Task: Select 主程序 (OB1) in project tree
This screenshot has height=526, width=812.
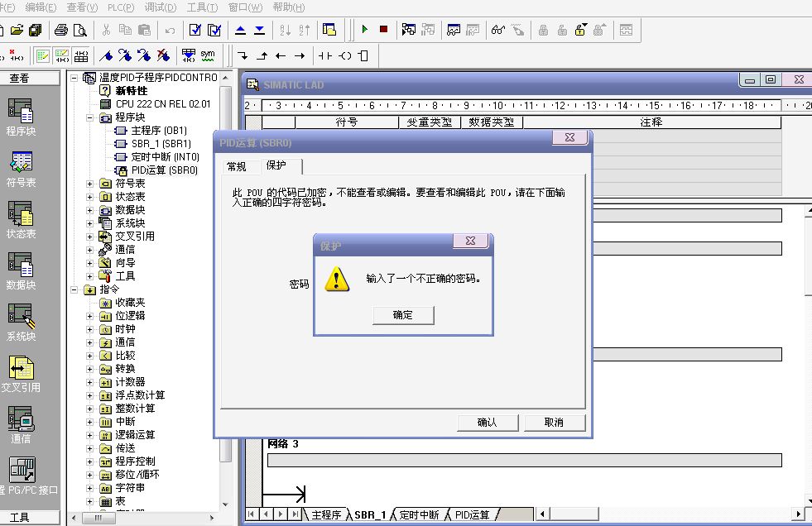Action: coord(159,131)
